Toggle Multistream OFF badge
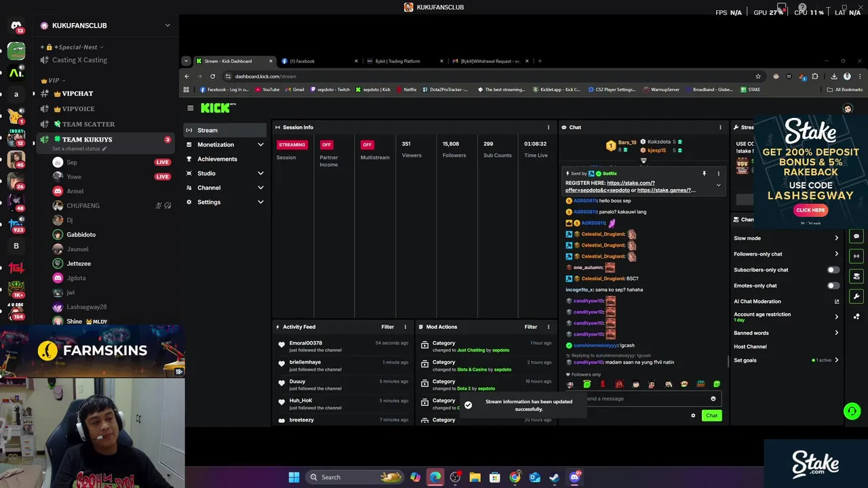868x488 pixels. 367,144
